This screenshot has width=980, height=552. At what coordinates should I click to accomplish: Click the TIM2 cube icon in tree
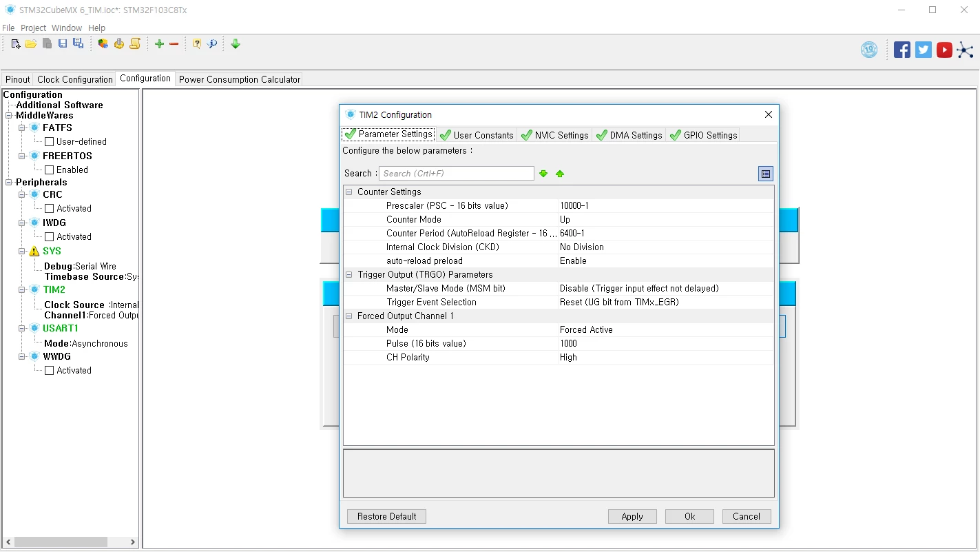coord(34,290)
